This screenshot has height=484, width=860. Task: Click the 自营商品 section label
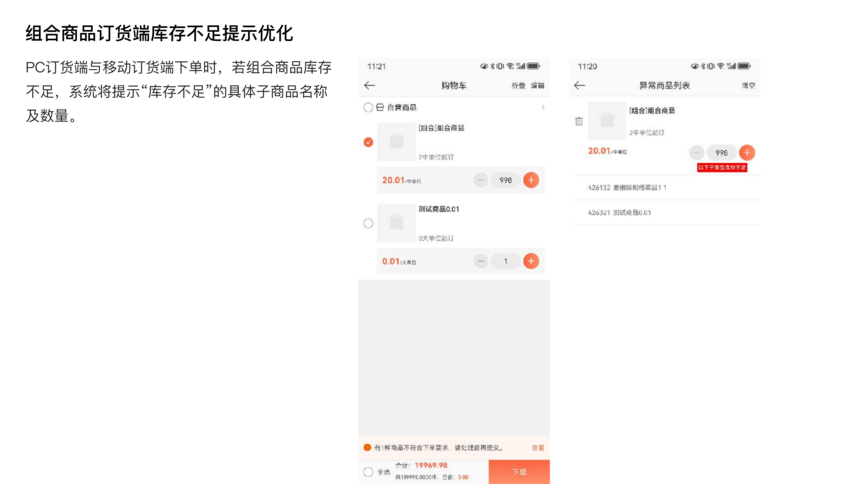tap(401, 108)
